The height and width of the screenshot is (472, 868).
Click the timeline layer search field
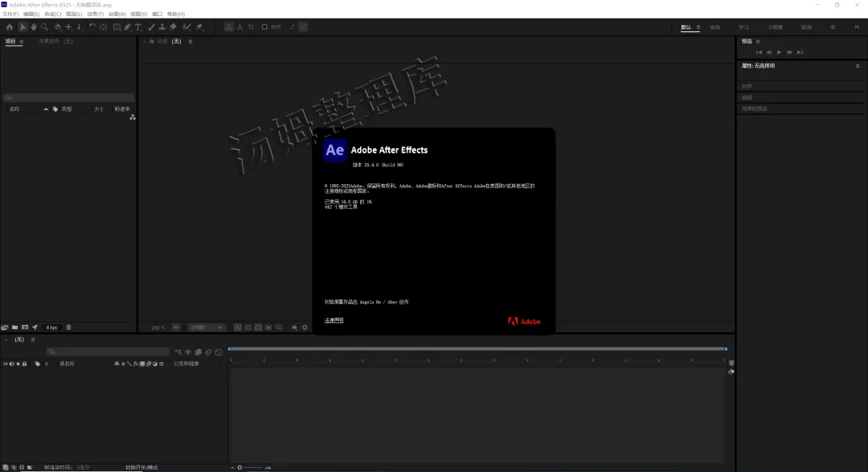click(108, 351)
